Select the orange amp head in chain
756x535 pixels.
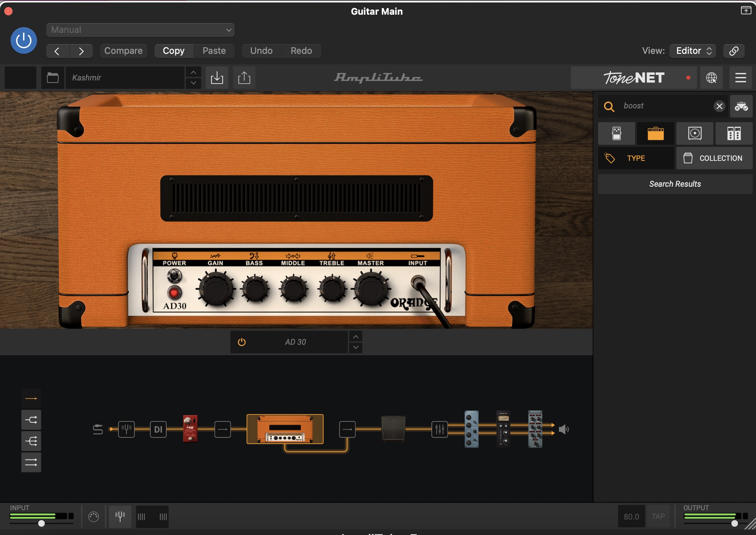click(x=285, y=429)
